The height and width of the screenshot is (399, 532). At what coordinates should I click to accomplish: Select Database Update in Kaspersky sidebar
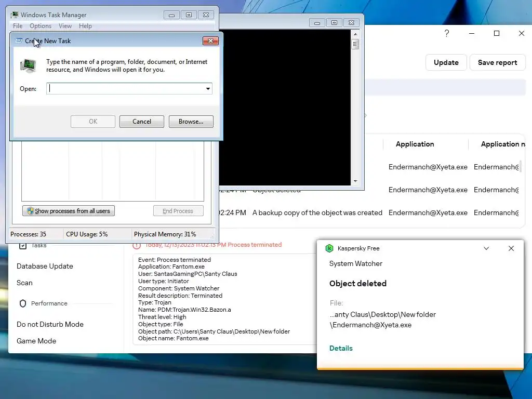tap(45, 267)
